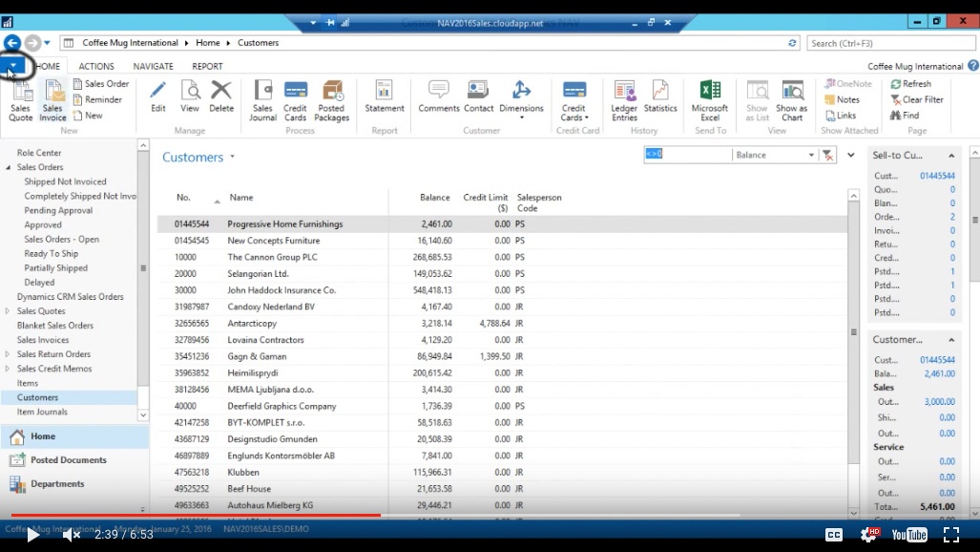
Task: Click the Home breadcrumb
Action: click(x=207, y=43)
